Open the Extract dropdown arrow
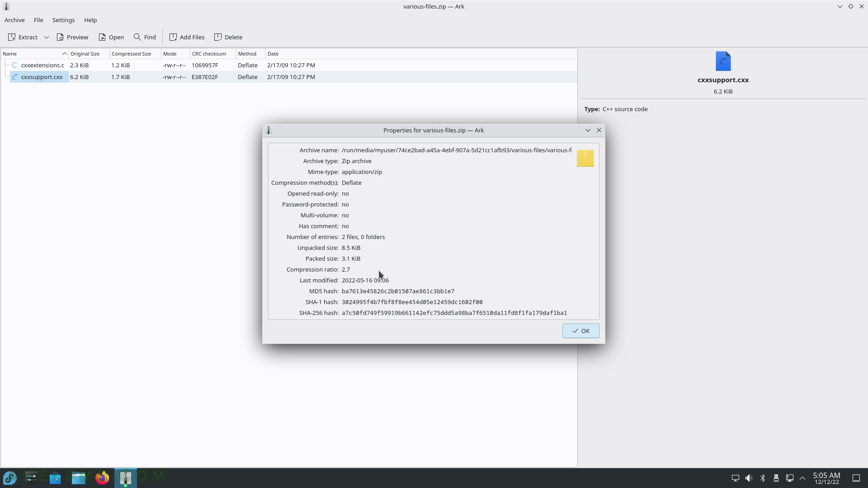The image size is (868, 488). [x=46, y=37]
